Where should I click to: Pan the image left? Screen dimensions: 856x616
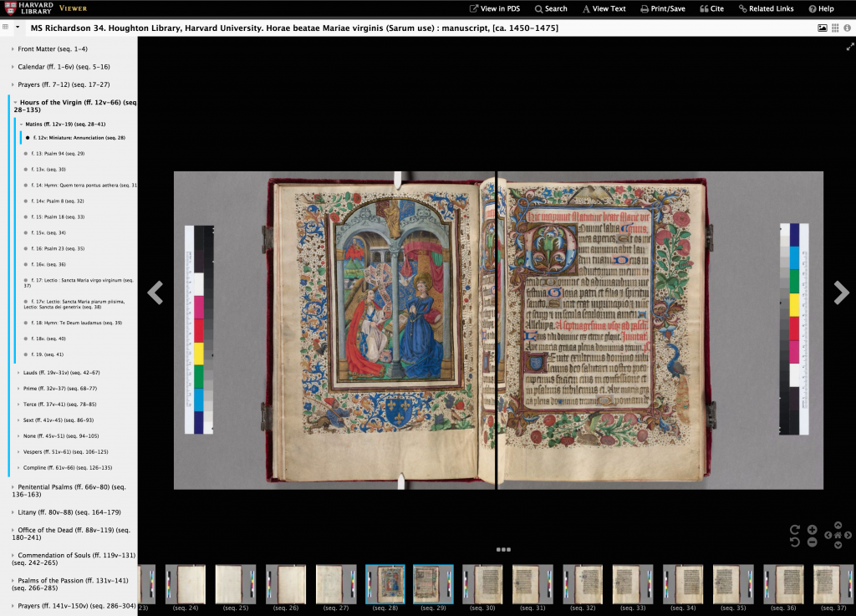click(x=828, y=535)
